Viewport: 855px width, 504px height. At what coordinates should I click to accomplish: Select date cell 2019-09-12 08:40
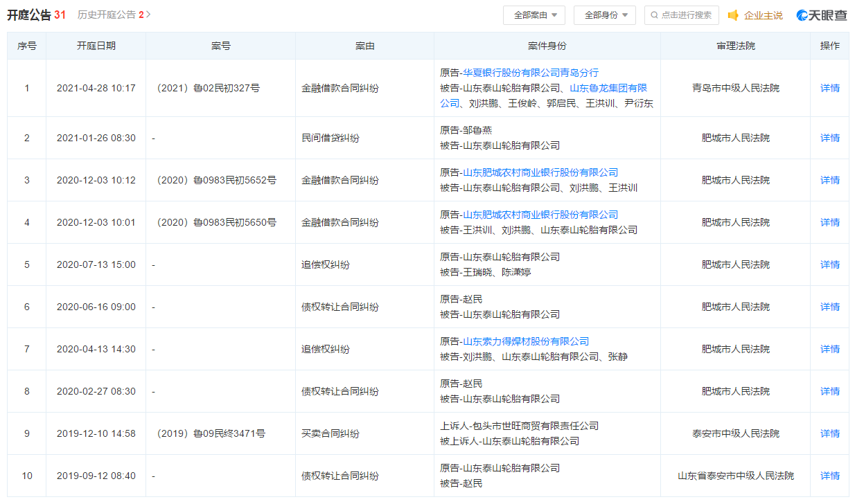tap(96, 476)
